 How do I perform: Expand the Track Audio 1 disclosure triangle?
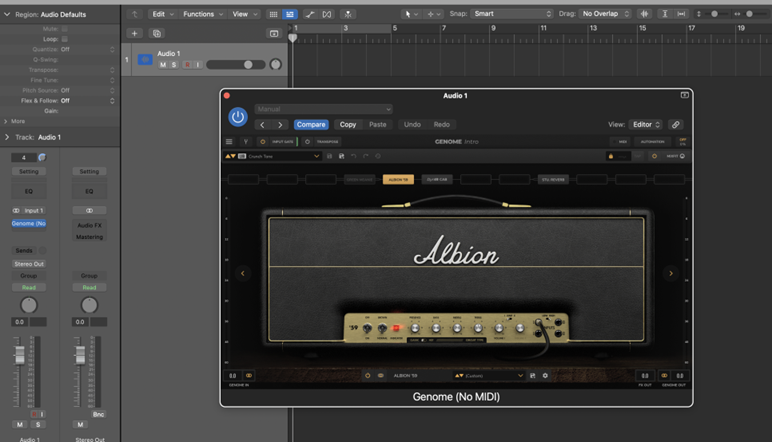[7, 137]
